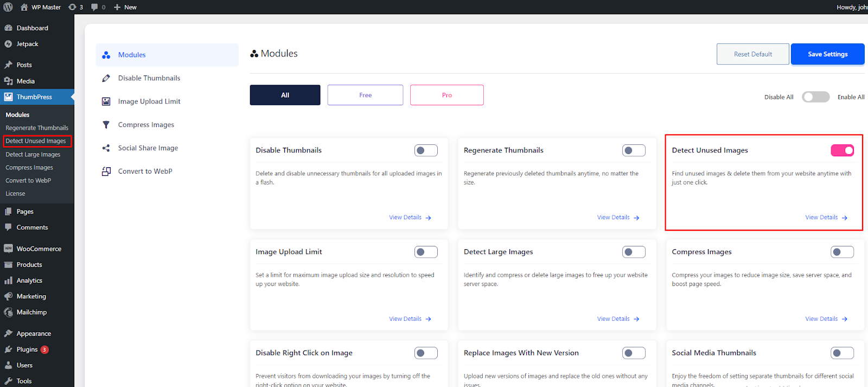Click the ThumbPress icon in sidebar
Viewport: 868px width, 387px height.
coord(8,97)
